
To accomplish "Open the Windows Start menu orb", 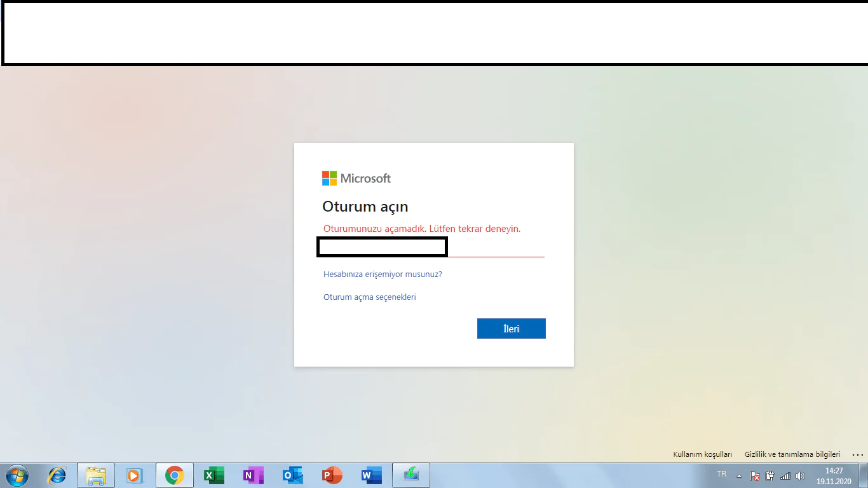I will click(x=17, y=475).
